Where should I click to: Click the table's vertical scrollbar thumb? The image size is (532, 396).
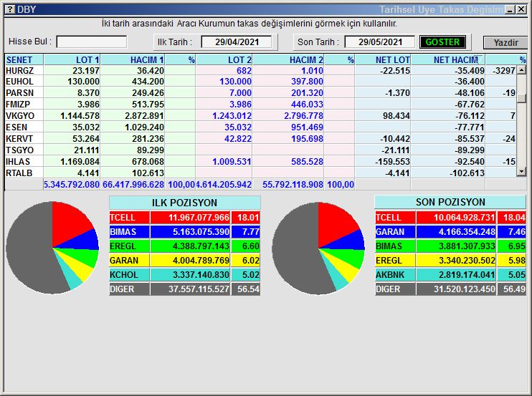tap(521, 98)
